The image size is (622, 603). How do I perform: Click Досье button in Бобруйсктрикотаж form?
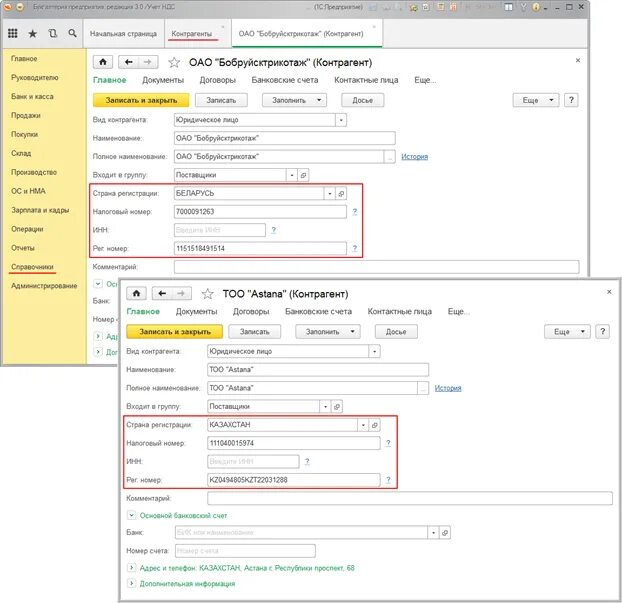pos(363,100)
